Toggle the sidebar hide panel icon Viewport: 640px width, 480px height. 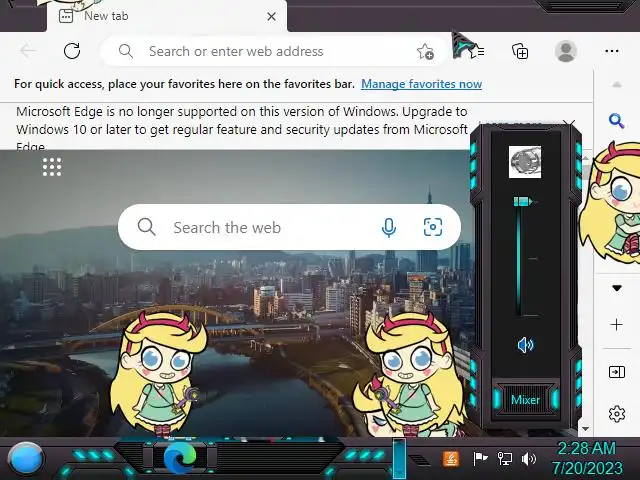[616, 372]
